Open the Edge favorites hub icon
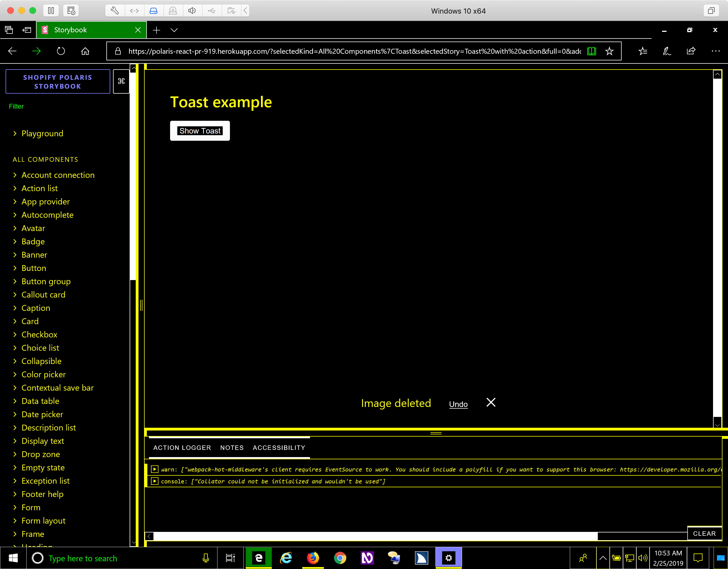This screenshot has height=569, width=728. tap(643, 51)
